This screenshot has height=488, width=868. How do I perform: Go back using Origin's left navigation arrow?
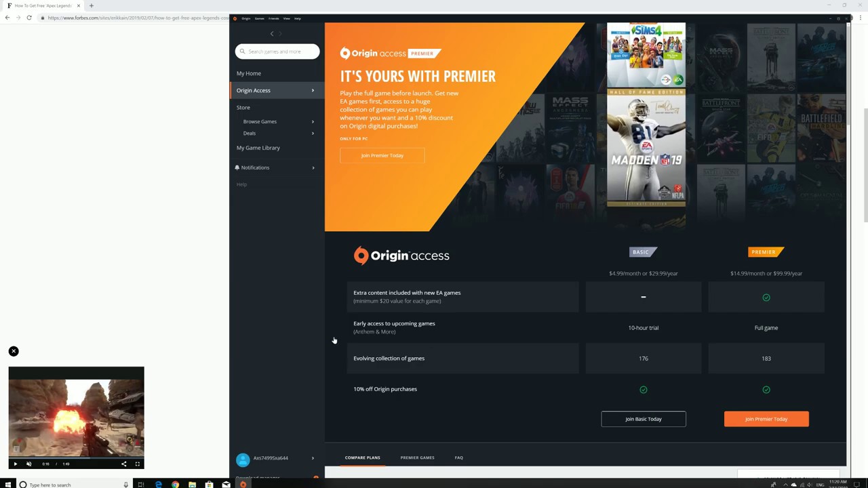[272, 34]
